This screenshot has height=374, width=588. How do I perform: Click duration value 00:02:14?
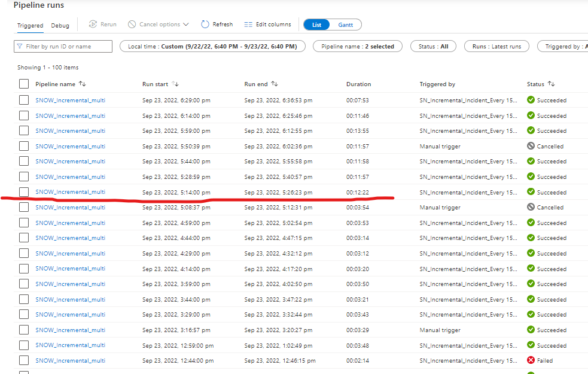357,360
